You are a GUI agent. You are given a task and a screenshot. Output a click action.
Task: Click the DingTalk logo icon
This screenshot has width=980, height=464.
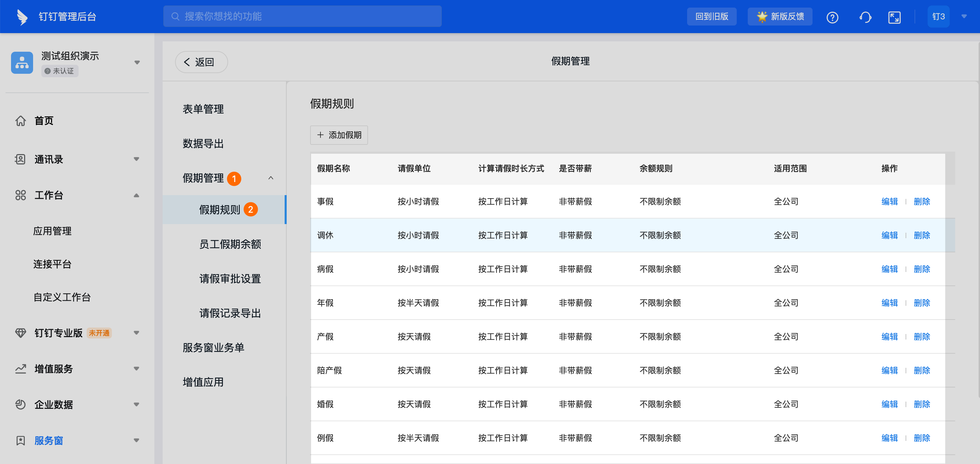22,17
